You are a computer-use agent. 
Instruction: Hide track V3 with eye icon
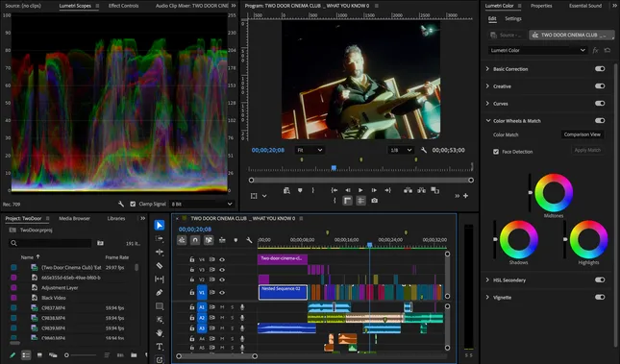pos(222,270)
